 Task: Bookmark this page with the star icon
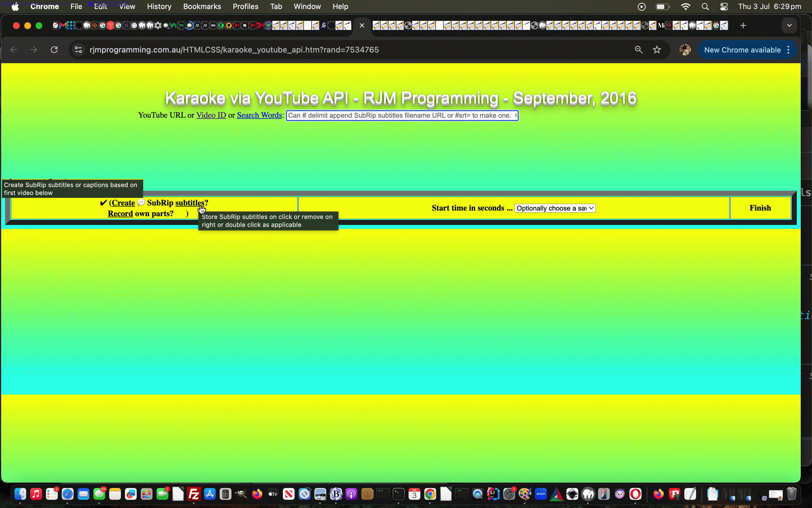(657, 50)
